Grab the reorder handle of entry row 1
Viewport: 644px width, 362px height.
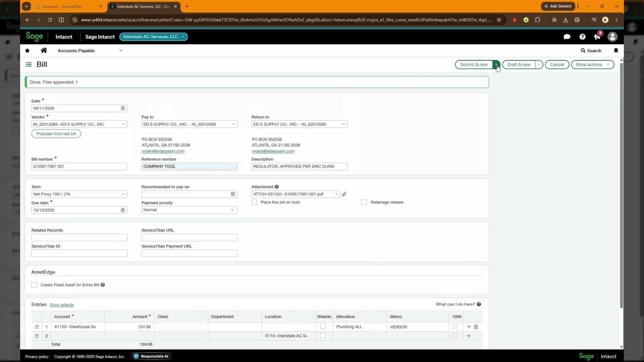pyautogui.click(x=37, y=327)
